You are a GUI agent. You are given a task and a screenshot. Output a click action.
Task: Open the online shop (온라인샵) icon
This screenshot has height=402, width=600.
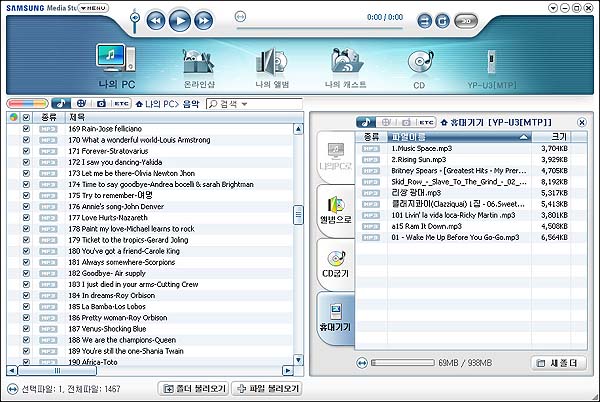tap(199, 68)
